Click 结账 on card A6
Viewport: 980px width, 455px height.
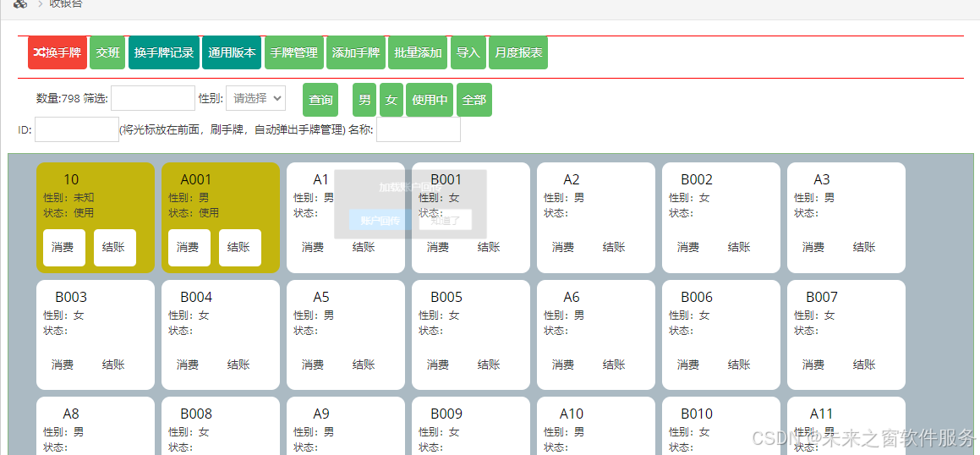click(x=614, y=365)
